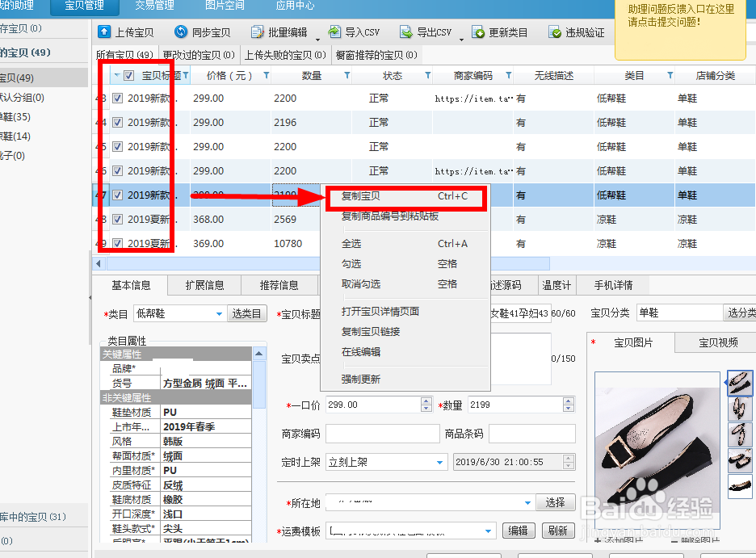Select the fourth shoe thumbnail in image strip
This screenshot has height=558, width=756.
(740, 460)
